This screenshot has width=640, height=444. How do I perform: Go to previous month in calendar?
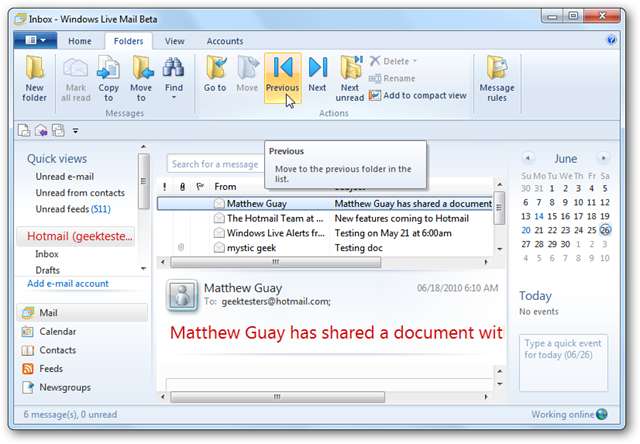pyautogui.click(x=527, y=158)
